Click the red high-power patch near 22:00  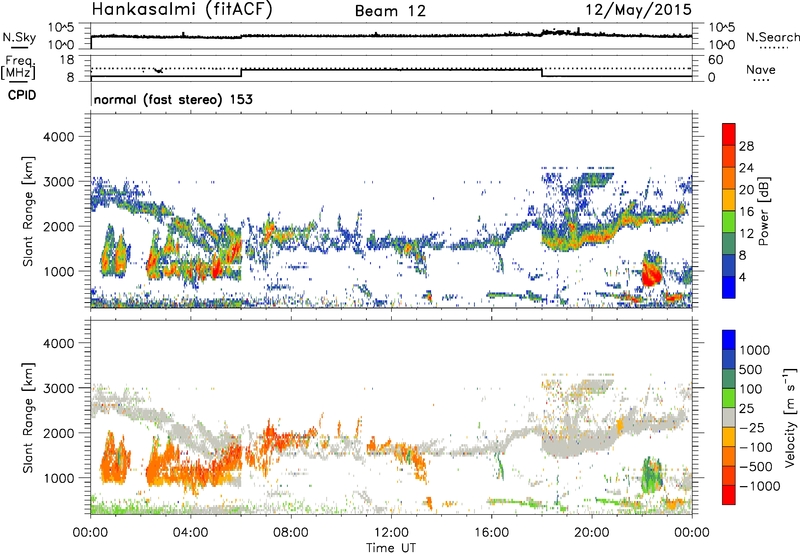tap(651, 272)
